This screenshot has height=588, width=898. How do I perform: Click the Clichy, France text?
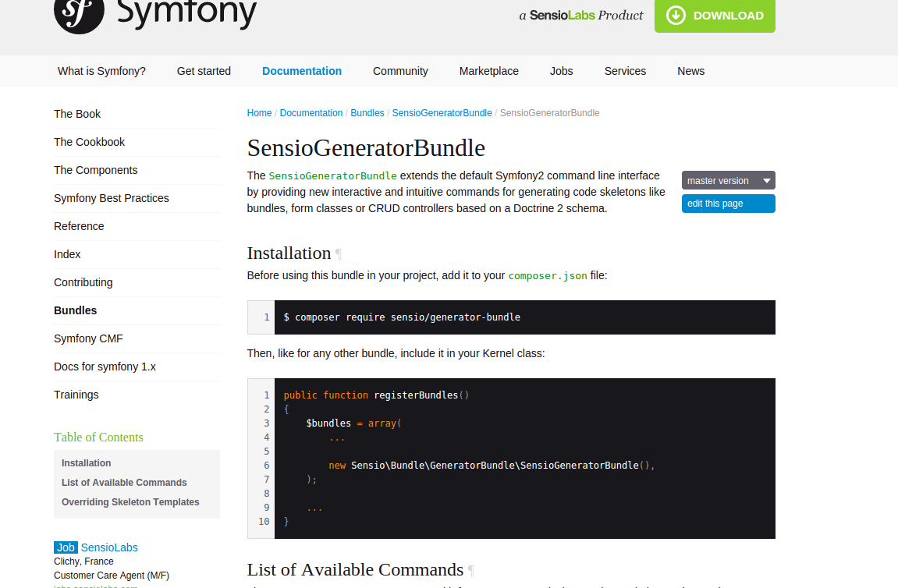click(83, 561)
